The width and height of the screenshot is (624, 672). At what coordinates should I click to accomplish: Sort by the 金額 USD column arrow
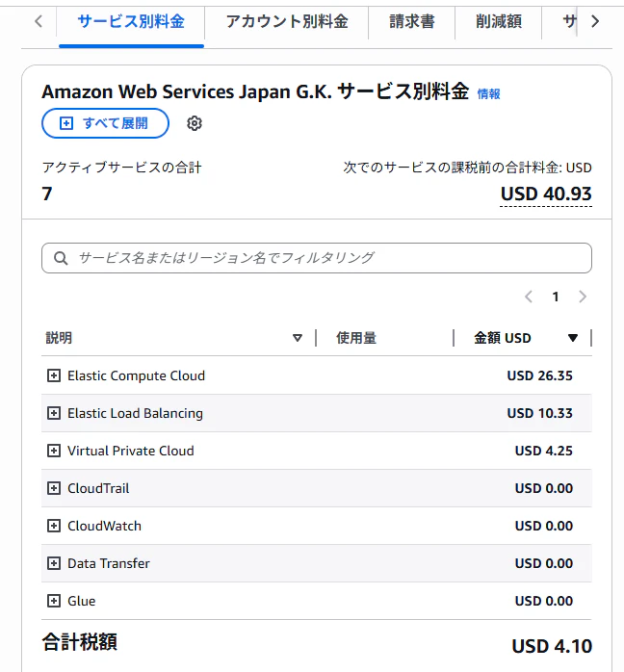[x=573, y=338]
